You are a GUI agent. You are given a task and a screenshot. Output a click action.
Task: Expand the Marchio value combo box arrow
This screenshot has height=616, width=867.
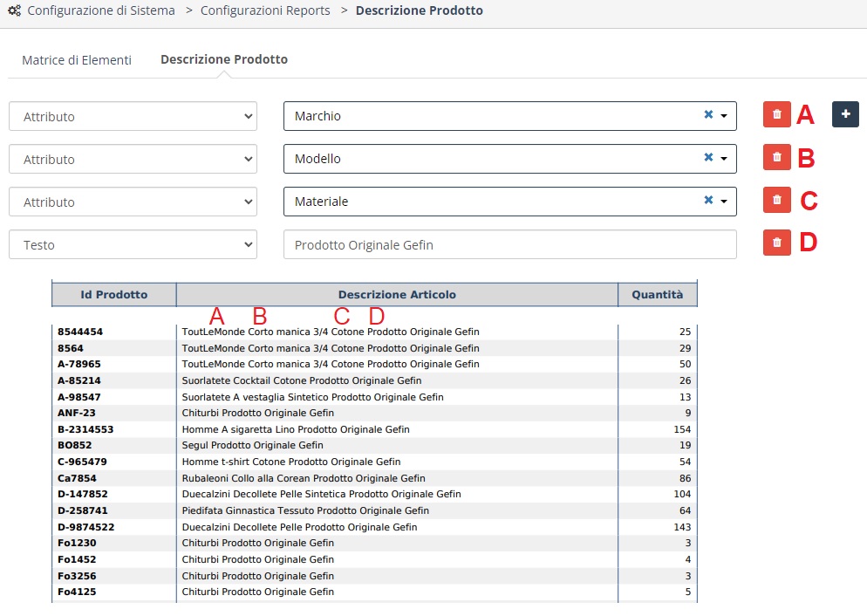pyautogui.click(x=724, y=115)
